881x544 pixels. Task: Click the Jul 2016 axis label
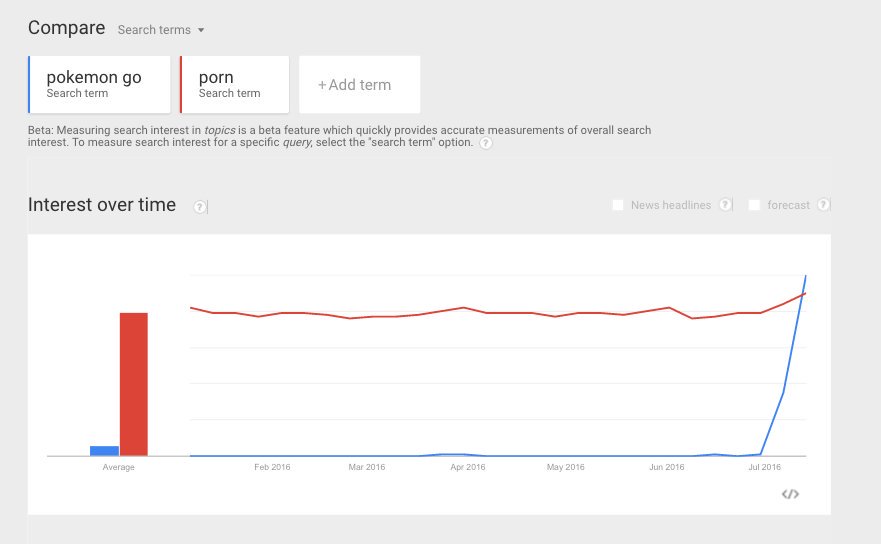click(765, 467)
